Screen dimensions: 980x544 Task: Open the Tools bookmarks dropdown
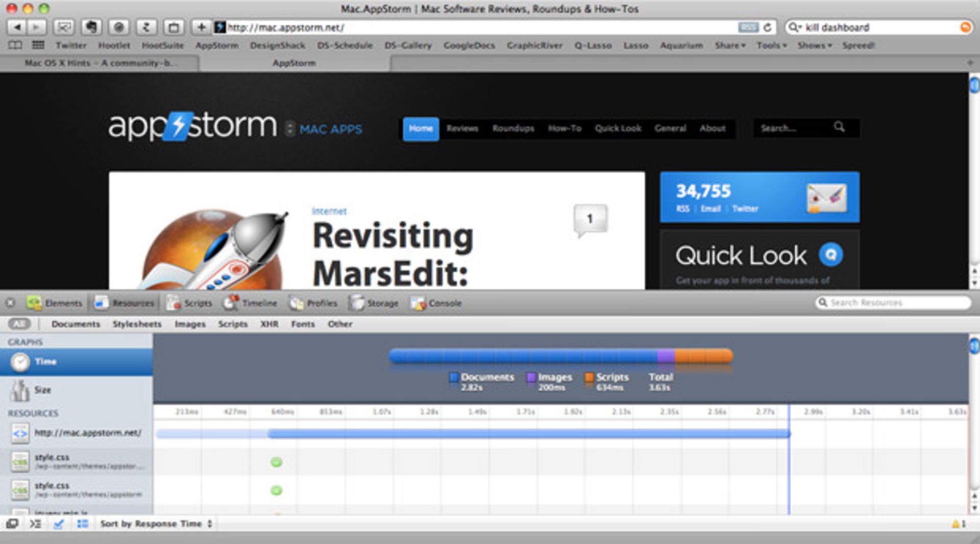click(772, 45)
